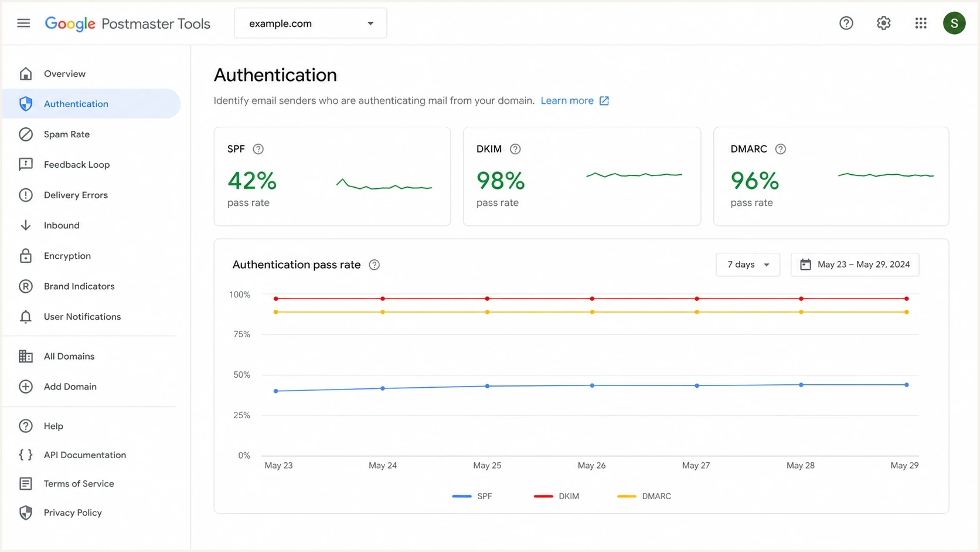Image resolution: width=980 pixels, height=552 pixels.
Task: Open the account avatar S
Action: 954,23
